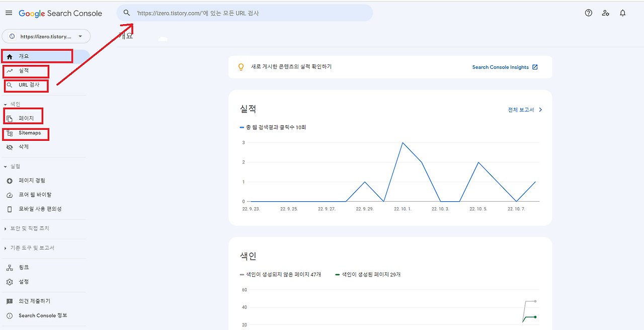The image size is (644, 330).
Task: Click the 22. 10. 1. axis label
Action: [403, 209]
